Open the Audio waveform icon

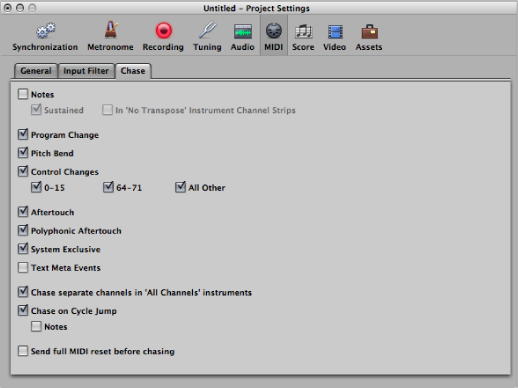point(243,31)
